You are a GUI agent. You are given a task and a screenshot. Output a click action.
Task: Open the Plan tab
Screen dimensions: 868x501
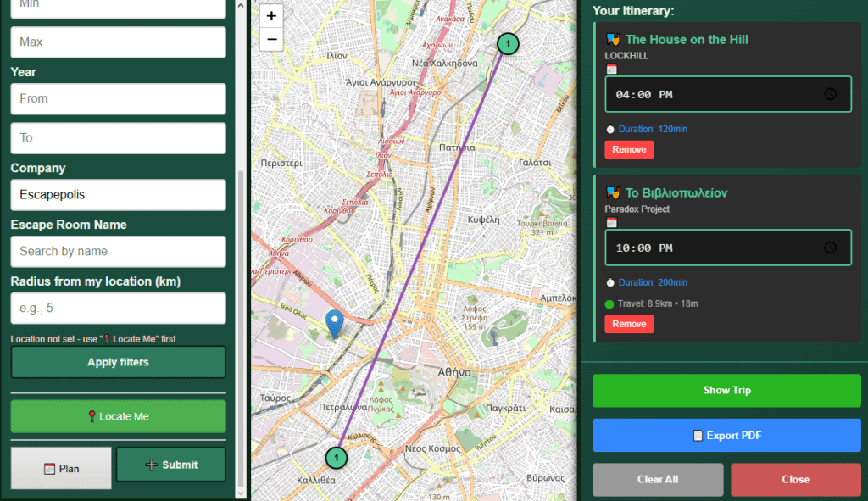[x=61, y=468]
